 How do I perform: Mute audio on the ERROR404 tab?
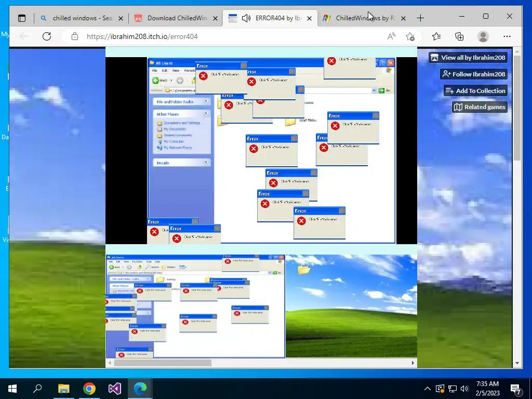(246, 18)
